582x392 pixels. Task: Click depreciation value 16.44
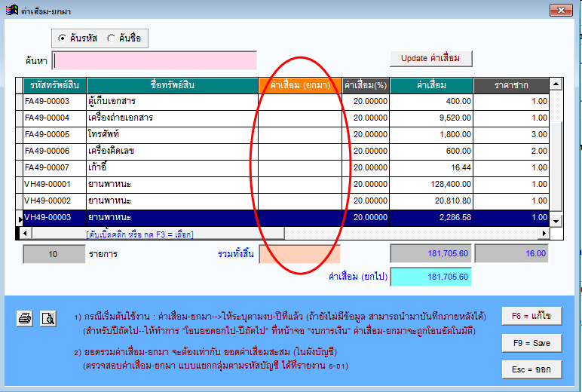(461, 168)
